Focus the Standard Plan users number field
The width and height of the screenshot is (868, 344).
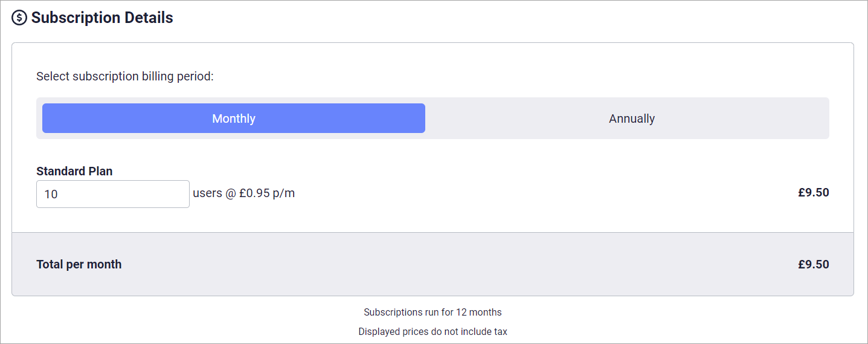click(113, 194)
